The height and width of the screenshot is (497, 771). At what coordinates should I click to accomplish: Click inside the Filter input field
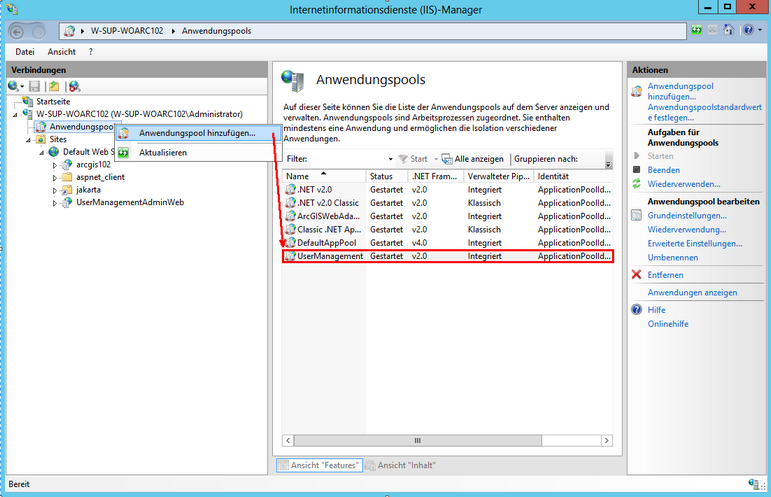pyautogui.click(x=349, y=159)
